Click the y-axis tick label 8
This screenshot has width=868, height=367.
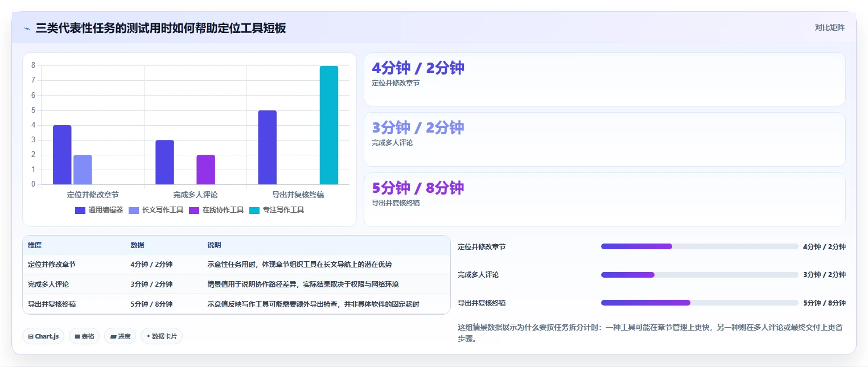click(x=34, y=65)
